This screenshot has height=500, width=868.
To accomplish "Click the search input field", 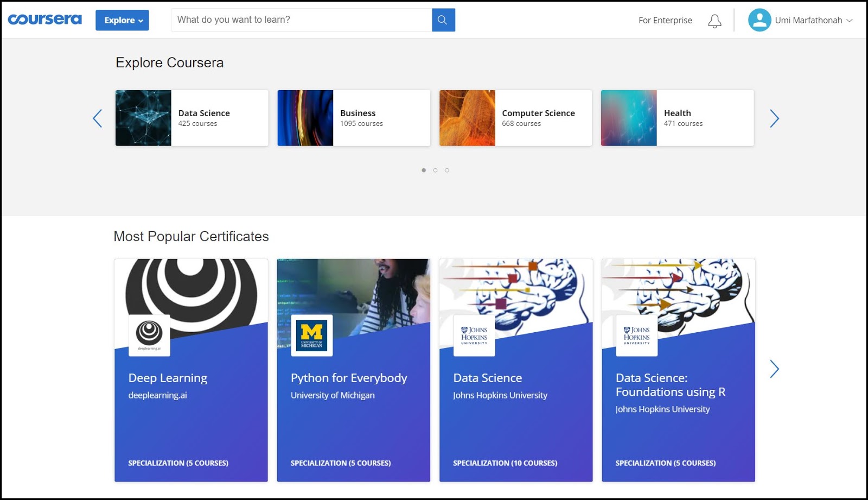I will click(x=301, y=20).
